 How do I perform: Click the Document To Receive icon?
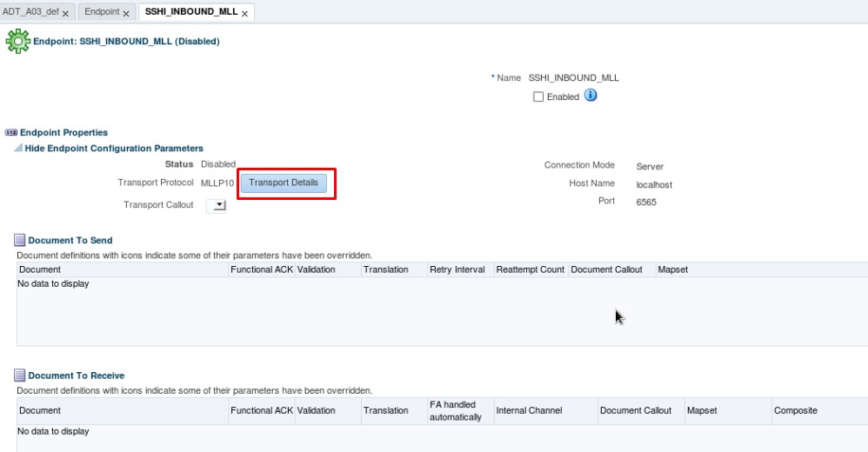pos(19,376)
